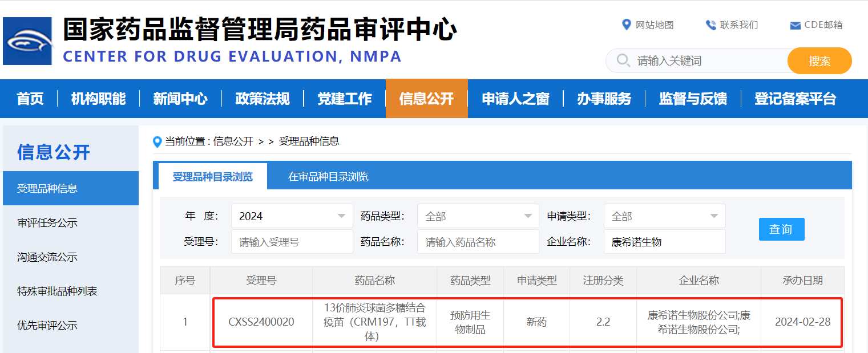The width and height of the screenshot is (868, 353).
Task: Switch to 在审品种目录浏览 tab
Action: pos(328,176)
